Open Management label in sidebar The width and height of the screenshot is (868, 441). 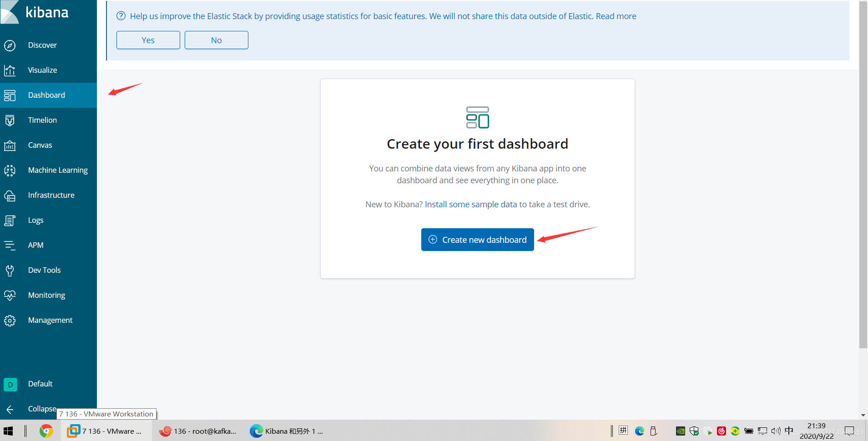pos(50,321)
